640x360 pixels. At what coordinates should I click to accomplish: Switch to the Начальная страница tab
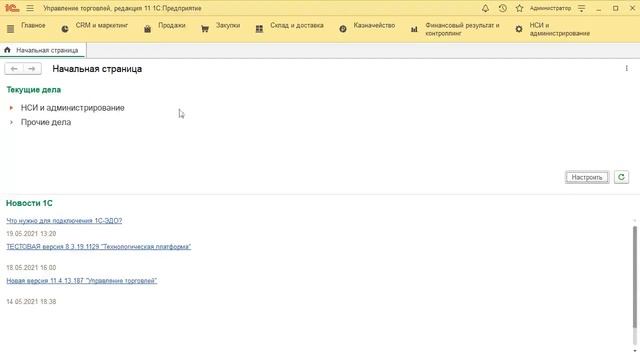(x=43, y=50)
